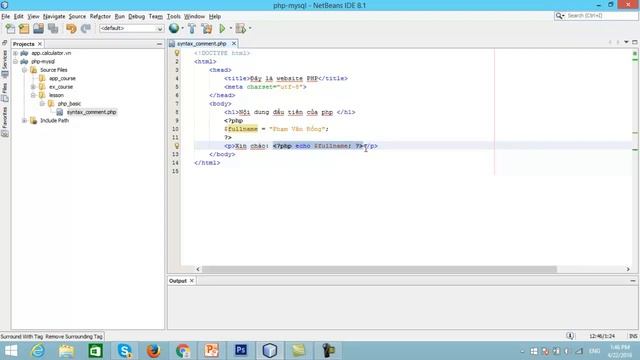Open Firefox from the taskbar
This screenshot has height=360, width=640.
153,351
